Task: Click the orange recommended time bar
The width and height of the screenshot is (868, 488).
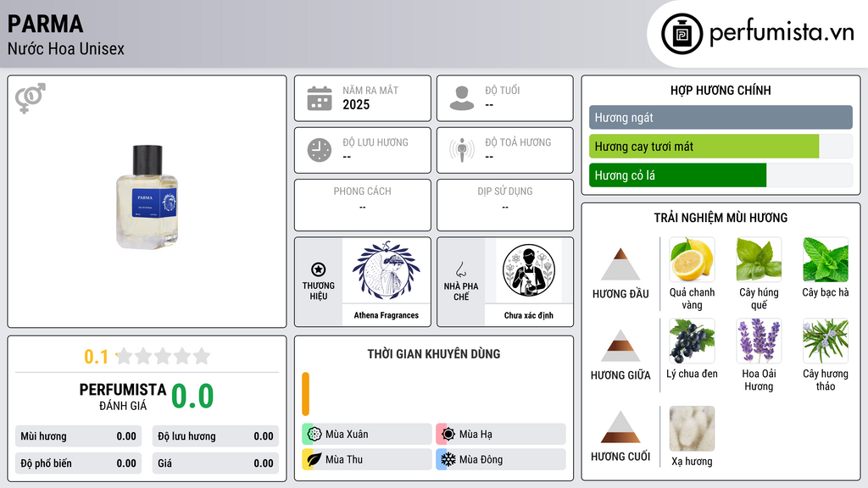Action: coord(305,394)
